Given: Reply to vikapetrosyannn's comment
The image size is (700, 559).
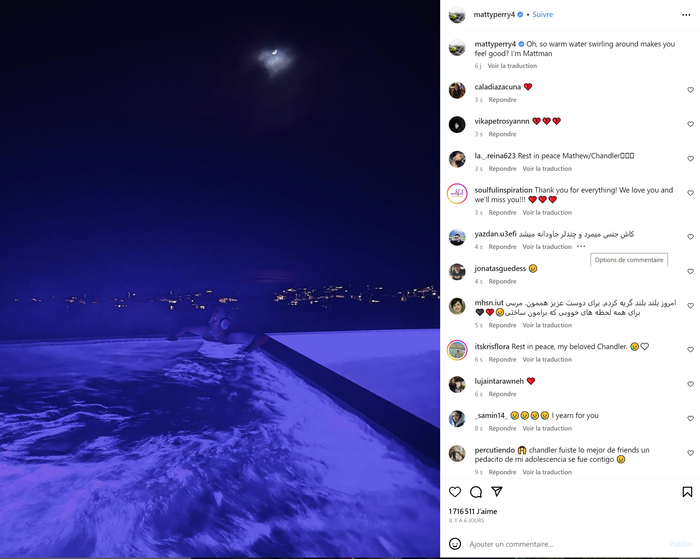Looking at the screenshot, I should pos(502,134).
